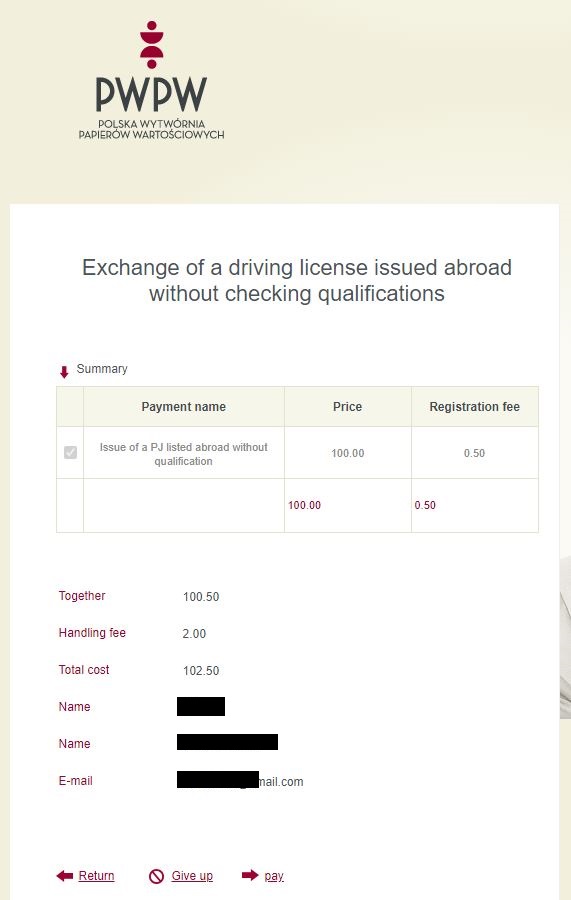Click the PWPW logo
This screenshot has height=900, width=571.
click(x=152, y=80)
